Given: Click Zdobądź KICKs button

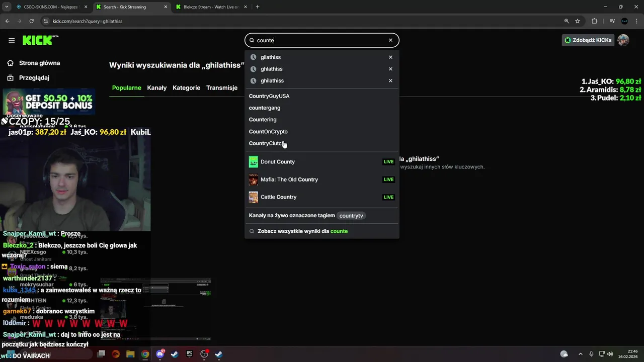Looking at the screenshot, I should (588, 40).
